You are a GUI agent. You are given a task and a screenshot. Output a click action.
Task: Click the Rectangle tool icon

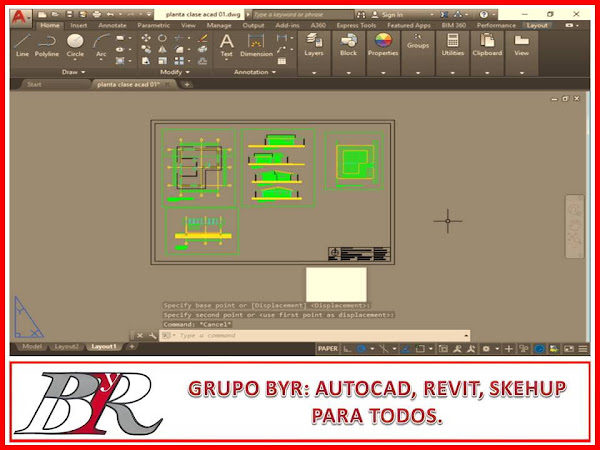[120, 38]
